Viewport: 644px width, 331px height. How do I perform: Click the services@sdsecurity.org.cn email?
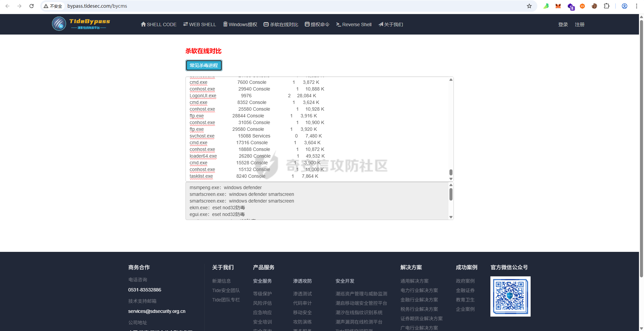coord(157,311)
